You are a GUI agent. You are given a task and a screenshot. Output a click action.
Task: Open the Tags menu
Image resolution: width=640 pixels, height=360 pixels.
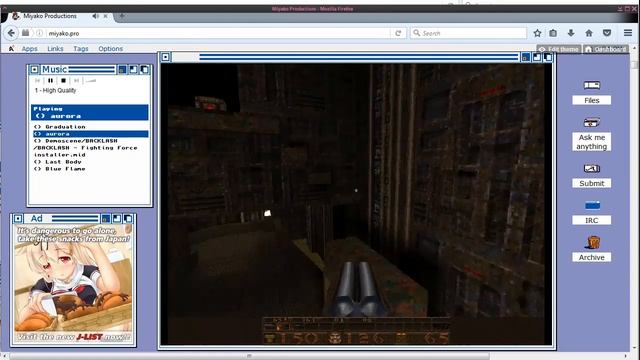(81, 49)
